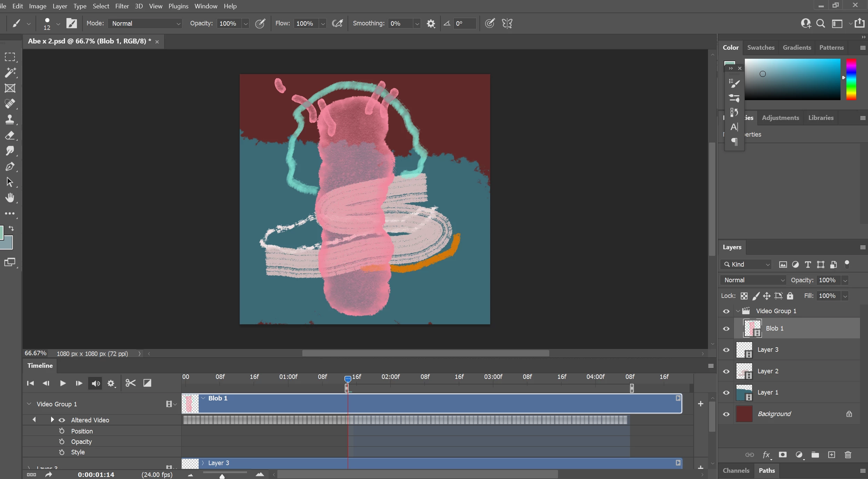Image resolution: width=868 pixels, height=479 pixels.
Task: Select the Eraser tool
Action: [10, 136]
